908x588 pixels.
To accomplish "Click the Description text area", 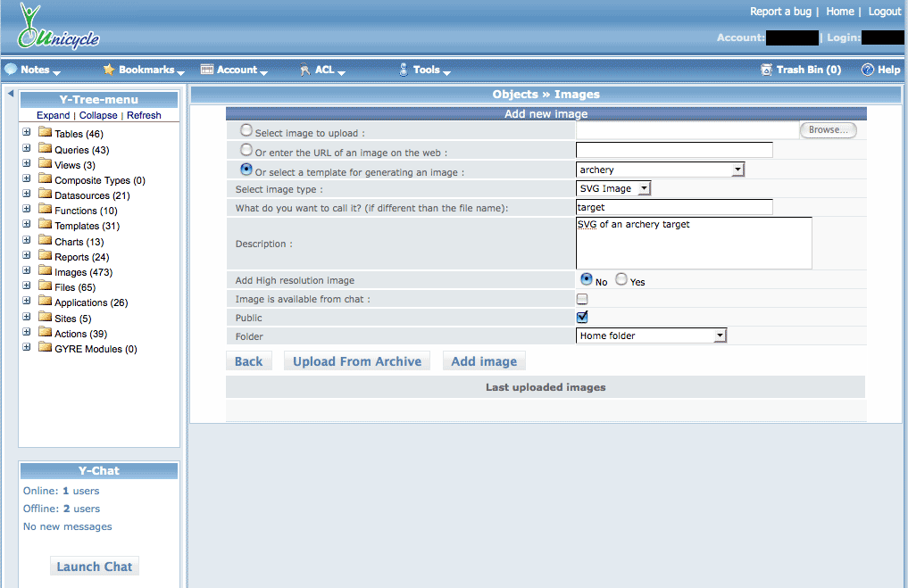I will [694, 243].
